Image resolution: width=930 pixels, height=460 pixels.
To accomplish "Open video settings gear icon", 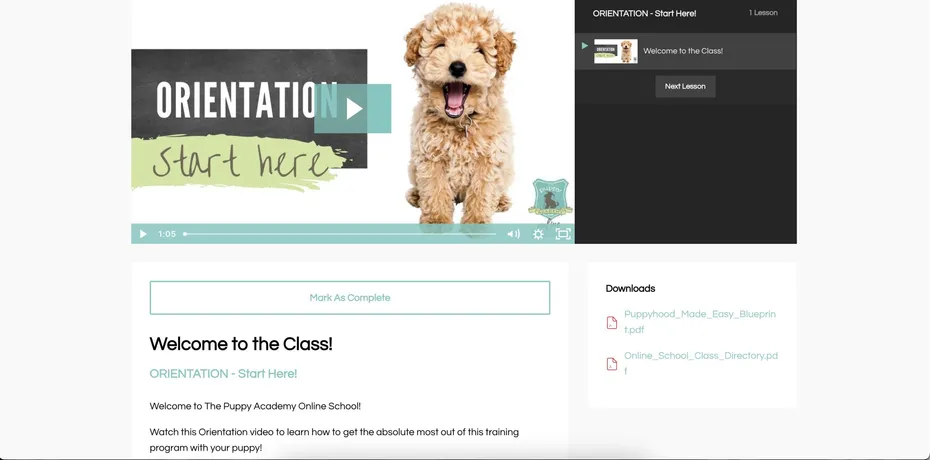I will click(538, 234).
